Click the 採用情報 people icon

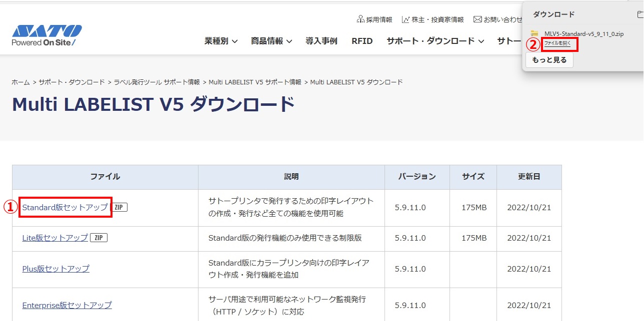pos(360,19)
